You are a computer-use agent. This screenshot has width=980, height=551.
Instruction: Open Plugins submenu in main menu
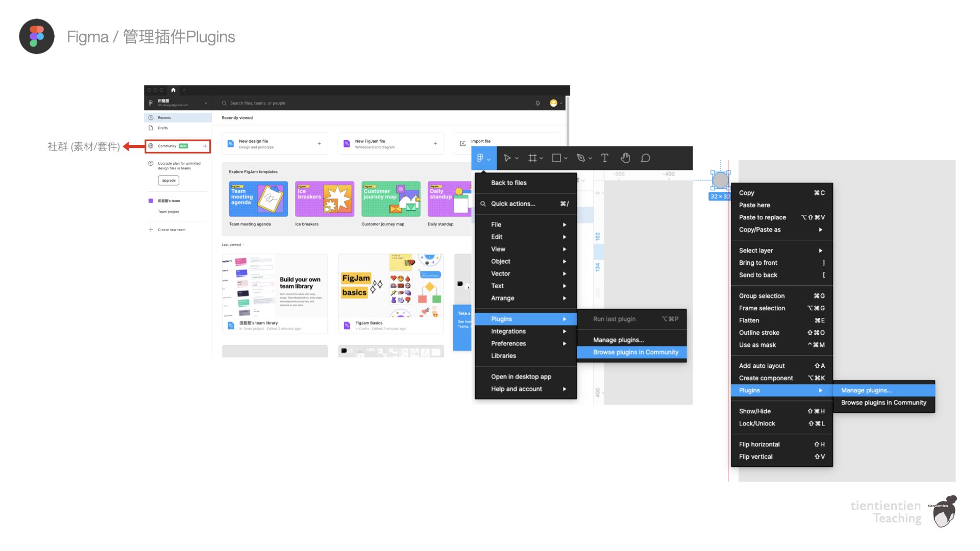pyautogui.click(x=526, y=318)
